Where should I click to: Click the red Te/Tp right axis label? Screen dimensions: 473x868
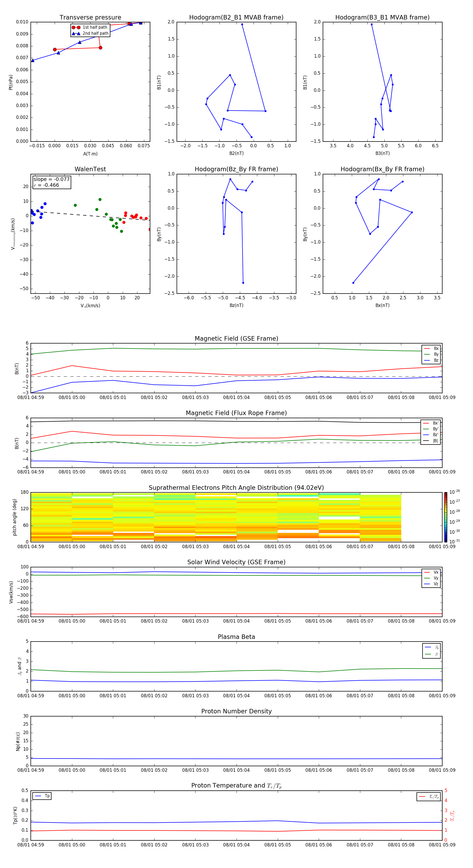point(452,815)
